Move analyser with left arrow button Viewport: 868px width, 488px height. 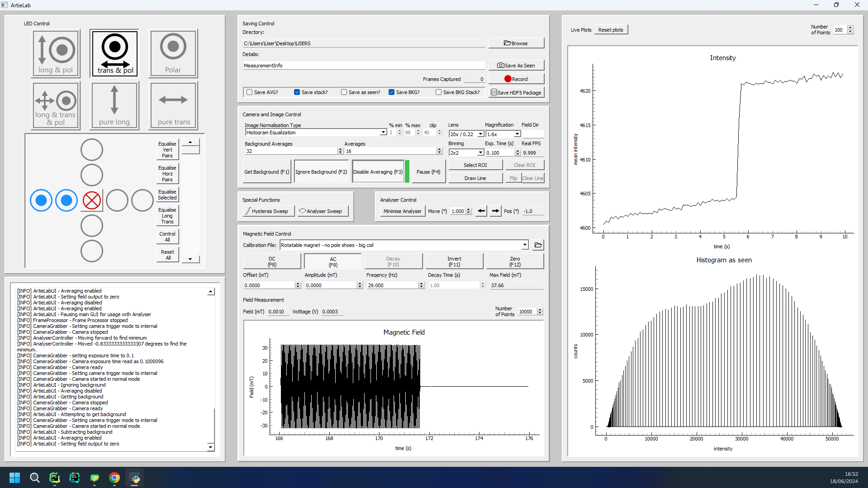pyautogui.click(x=481, y=211)
